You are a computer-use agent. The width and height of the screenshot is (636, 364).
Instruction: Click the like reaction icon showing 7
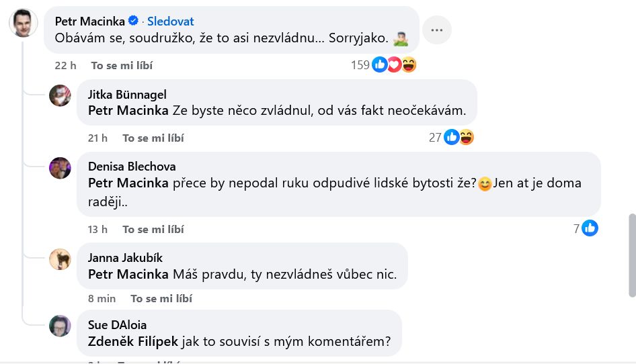click(590, 228)
